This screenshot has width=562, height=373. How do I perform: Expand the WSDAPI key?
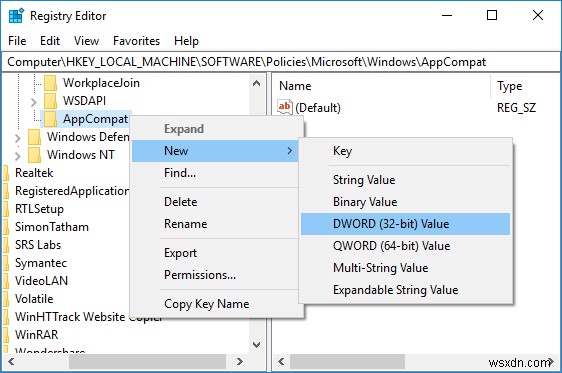34,102
